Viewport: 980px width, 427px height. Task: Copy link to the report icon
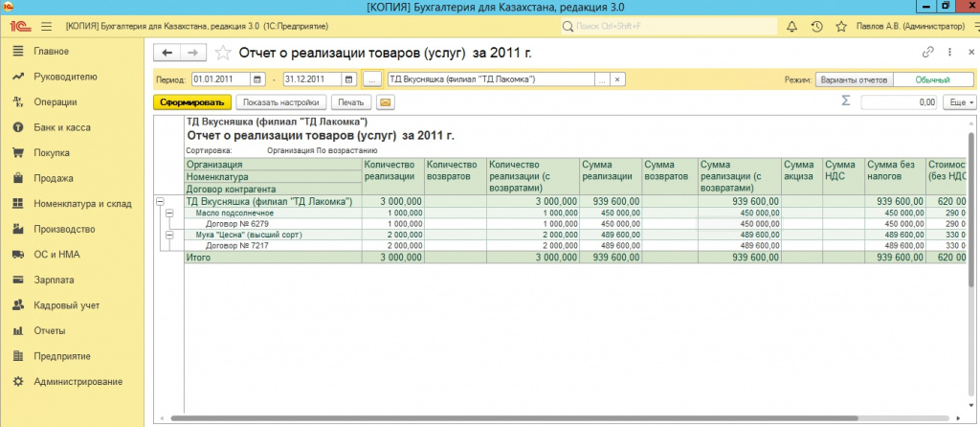[x=928, y=52]
